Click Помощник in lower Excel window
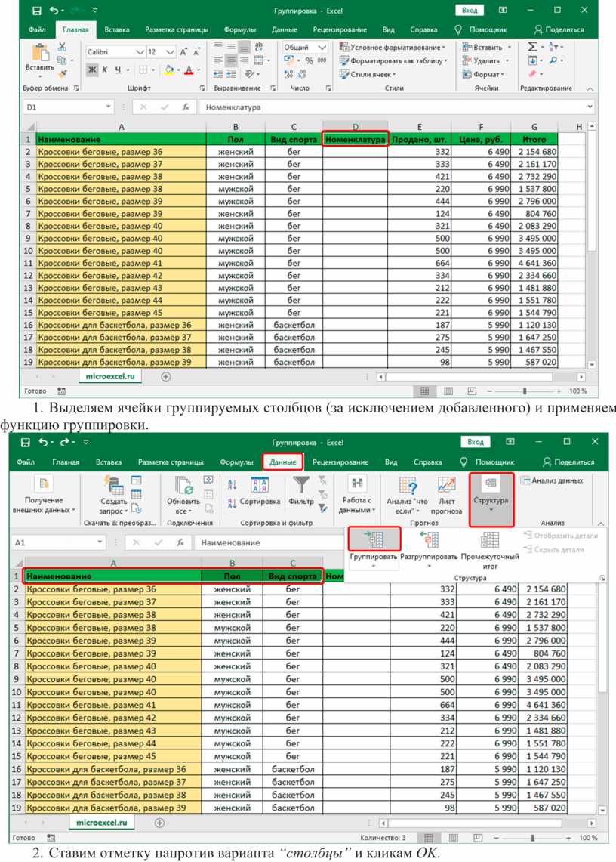The height and width of the screenshot is (862, 616). tap(488, 462)
